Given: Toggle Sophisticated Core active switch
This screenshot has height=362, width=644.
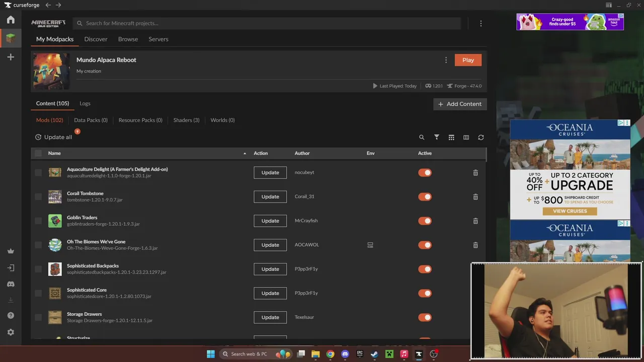Looking at the screenshot, I should click(x=425, y=293).
